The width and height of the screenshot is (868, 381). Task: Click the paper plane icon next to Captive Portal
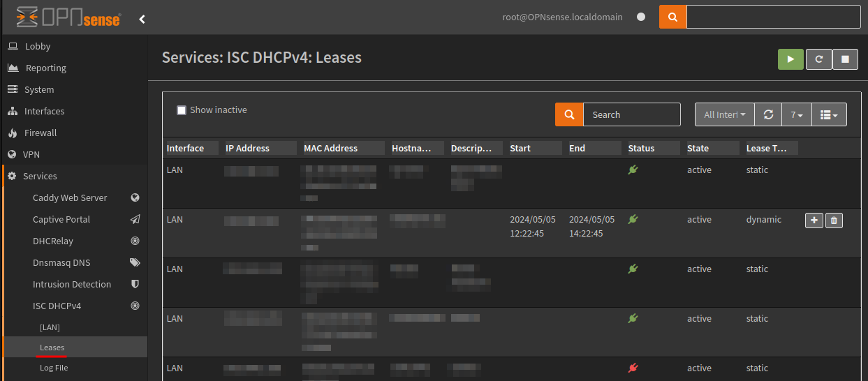point(135,219)
